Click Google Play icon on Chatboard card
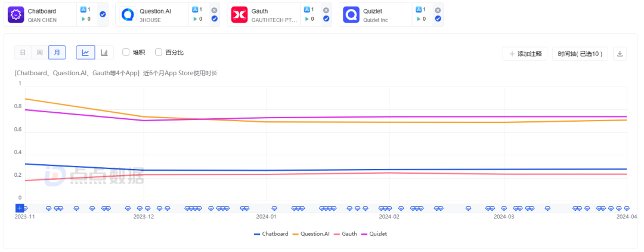The width and height of the screenshot is (644, 252). click(x=83, y=19)
